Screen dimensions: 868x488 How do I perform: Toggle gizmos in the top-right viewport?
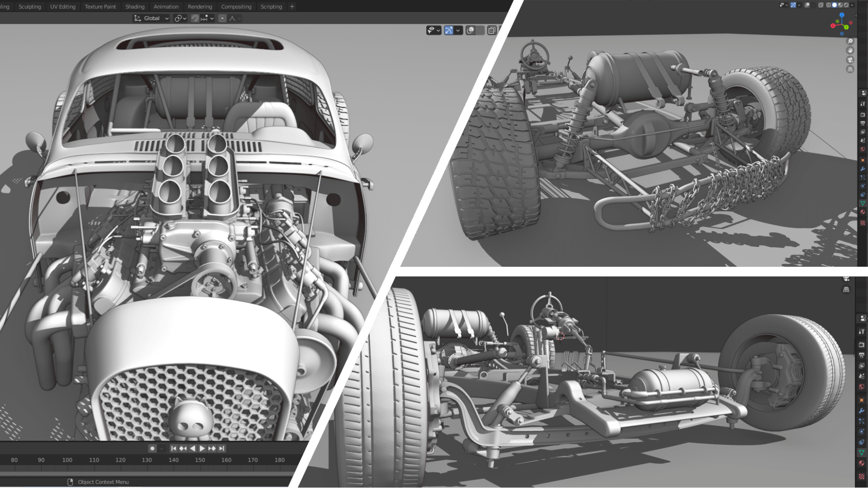click(793, 5)
